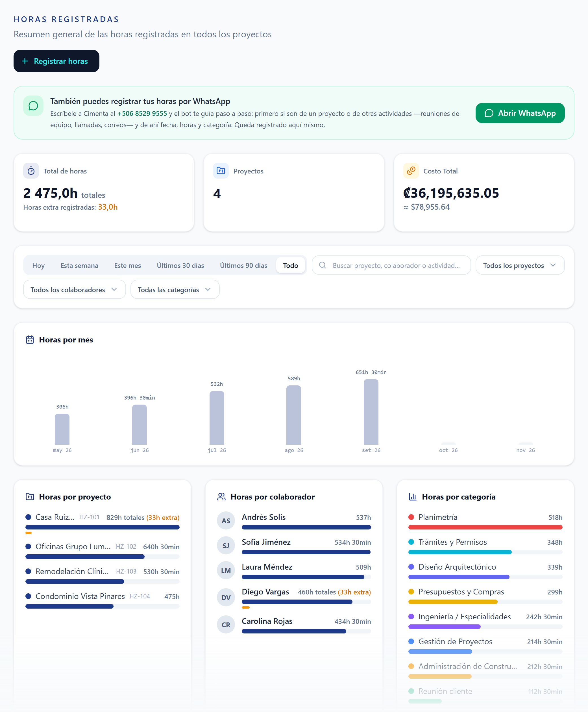Click the magnifier icon in the search field
588x712 pixels.
pyautogui.click(x=323, y=265)
